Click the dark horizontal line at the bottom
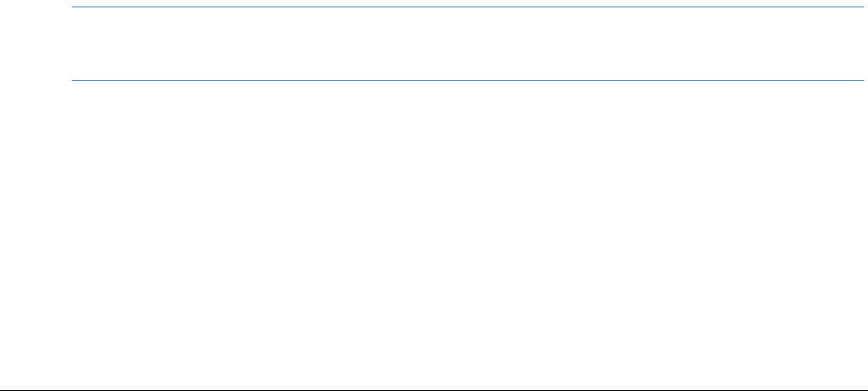The width and height of the screenshot is (868, 391). coord(434,389)
